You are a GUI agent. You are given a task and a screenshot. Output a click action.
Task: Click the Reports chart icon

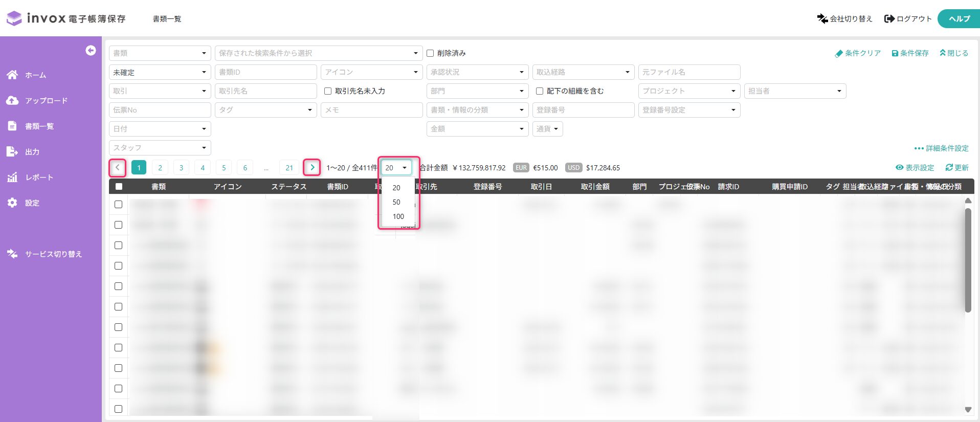coord(12,177)
